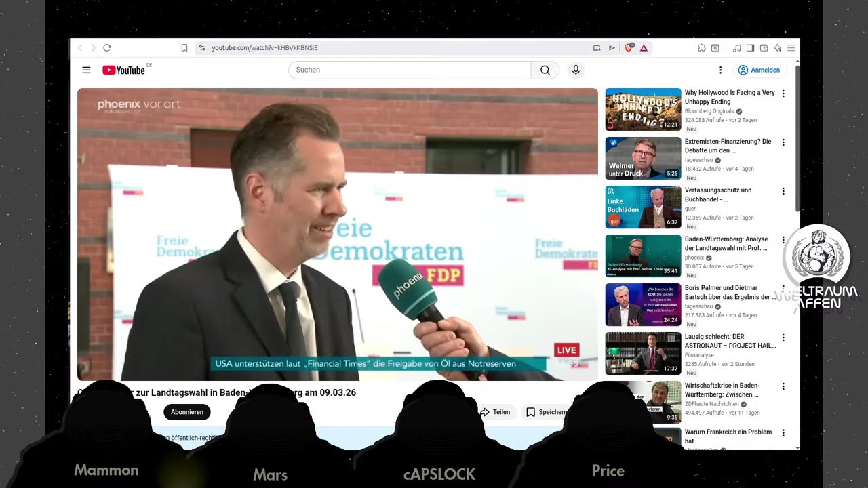Open options menu for Why Hollywood video
This screenshot has width=868, height=488.
click(x=783, y=94)
